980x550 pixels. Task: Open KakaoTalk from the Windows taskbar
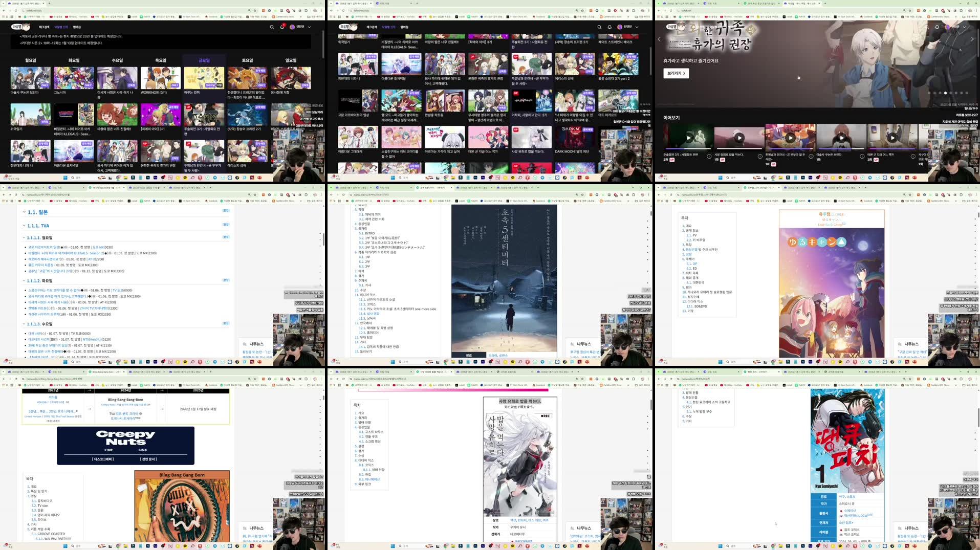[185, 546]
